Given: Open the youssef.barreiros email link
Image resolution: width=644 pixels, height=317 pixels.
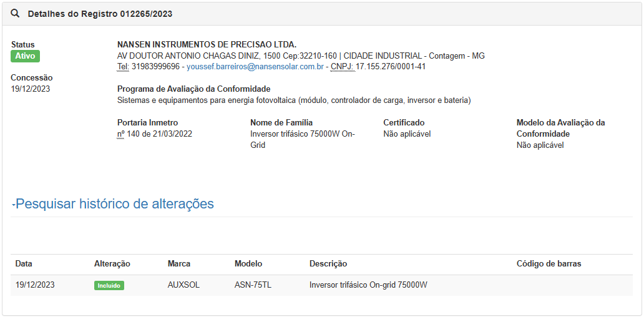Looking at the screenshot, I should [255, 66].
